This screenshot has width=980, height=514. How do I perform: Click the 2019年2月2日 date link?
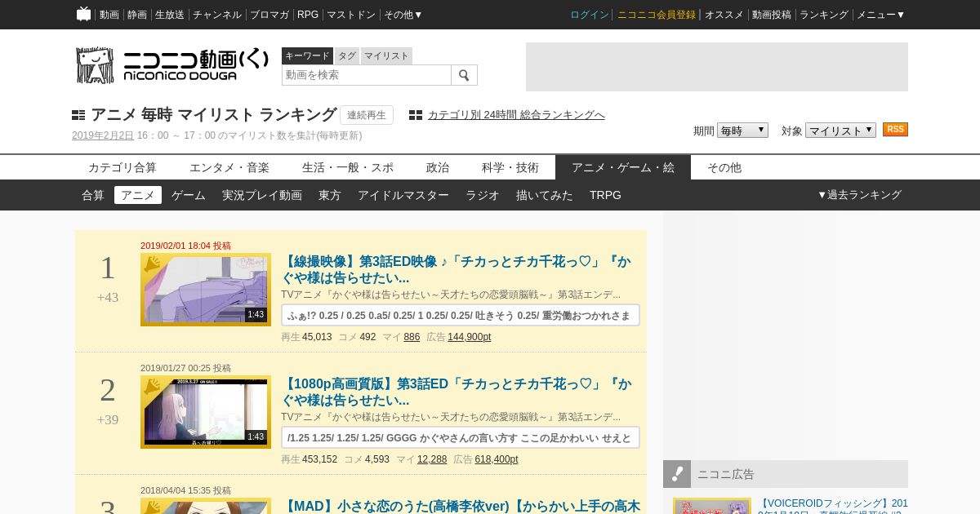point(103,135)
